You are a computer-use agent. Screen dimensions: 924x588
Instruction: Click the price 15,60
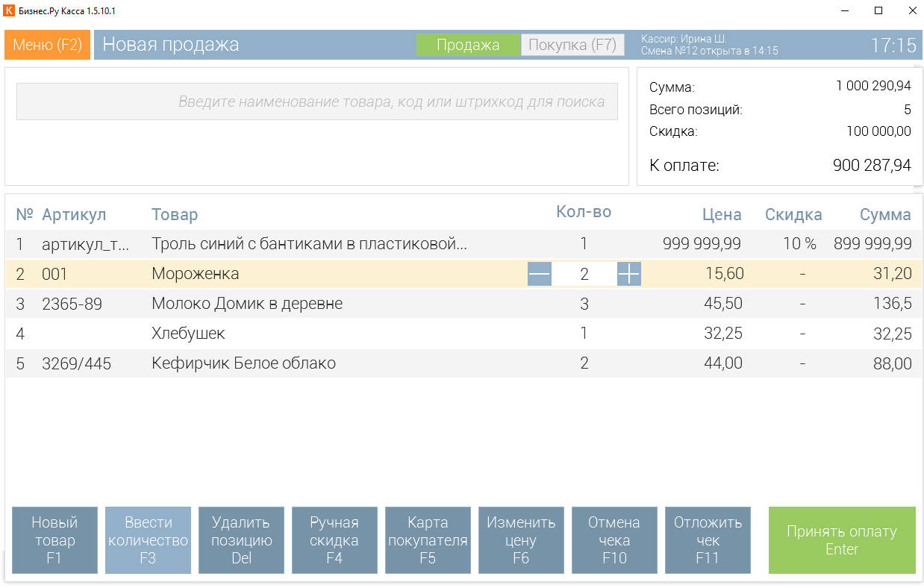(725, 274)
